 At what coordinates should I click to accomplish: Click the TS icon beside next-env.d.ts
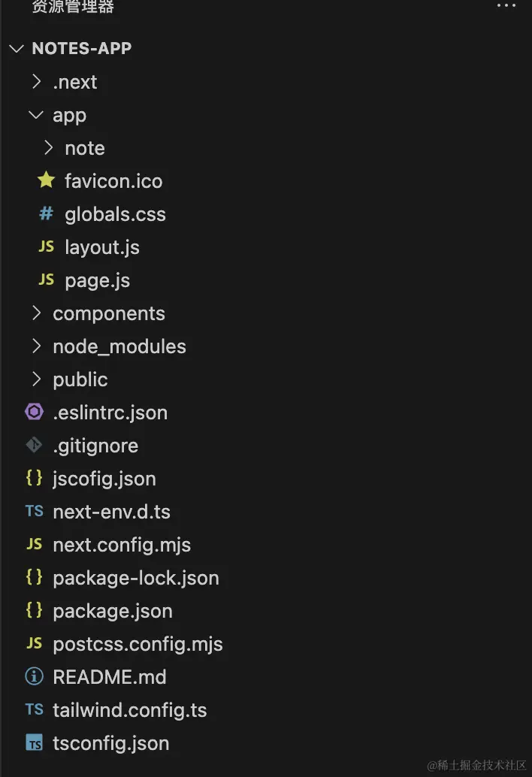click(x=34, y=511)
